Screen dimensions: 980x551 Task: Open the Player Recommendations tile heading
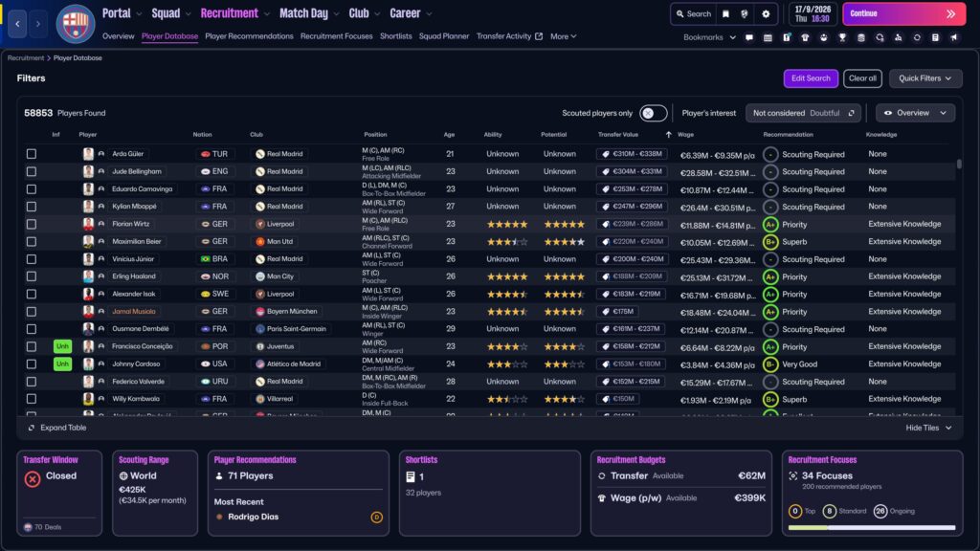tap(255, 460)
